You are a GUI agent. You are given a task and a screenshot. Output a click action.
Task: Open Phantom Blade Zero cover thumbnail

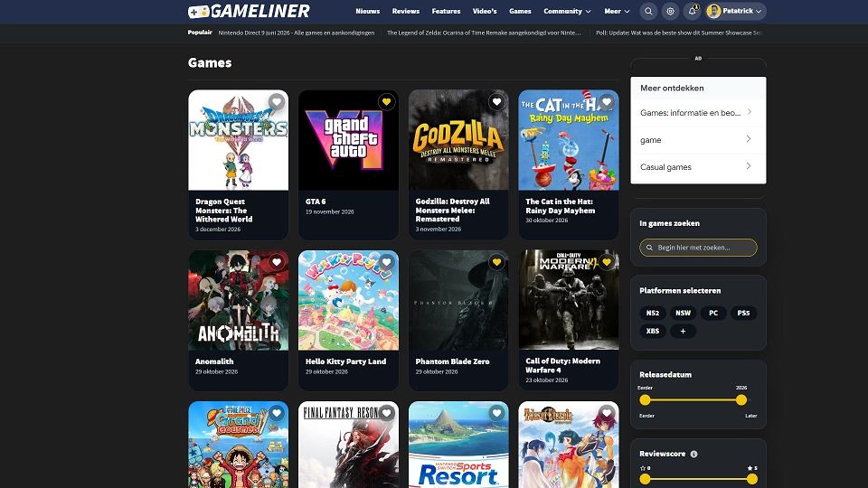[x=458, y=300]
